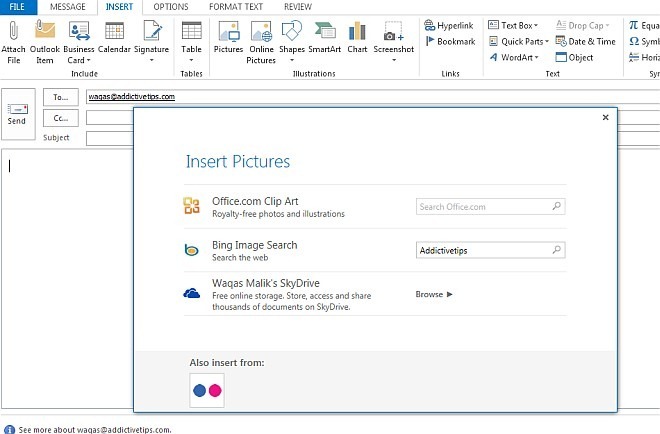
Task: Click the 'Royalty-free photos and illustrations' text
Action: coord(278,214)
